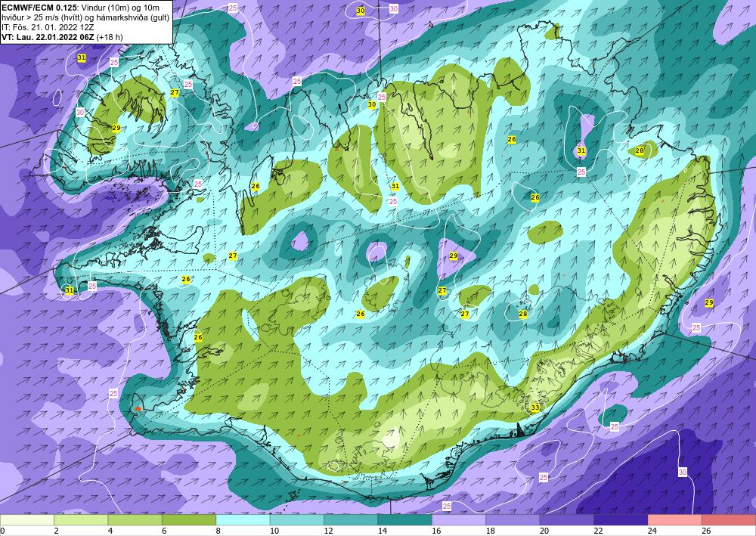This screenshot has width=756, height=536.
Task: Pick the 16–18 m/s lavender legend swatch
Action: click(459, 520)
